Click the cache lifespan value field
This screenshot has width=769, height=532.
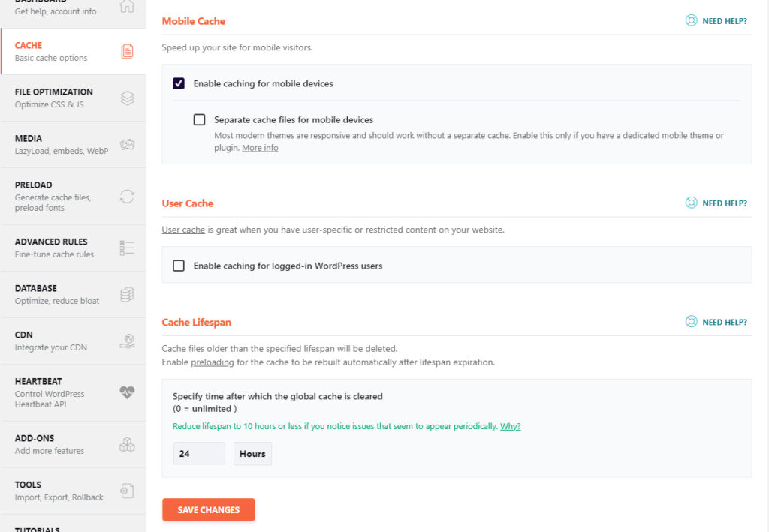click(x=199, y=453)
